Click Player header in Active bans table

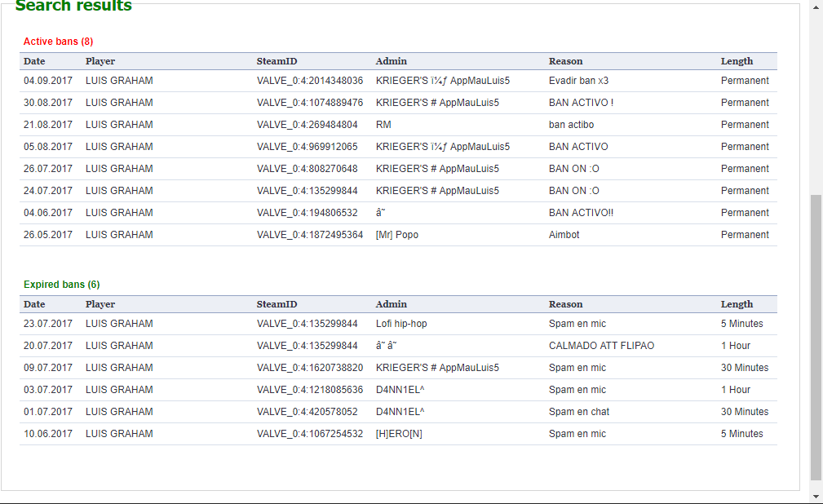tap(100, 61)
